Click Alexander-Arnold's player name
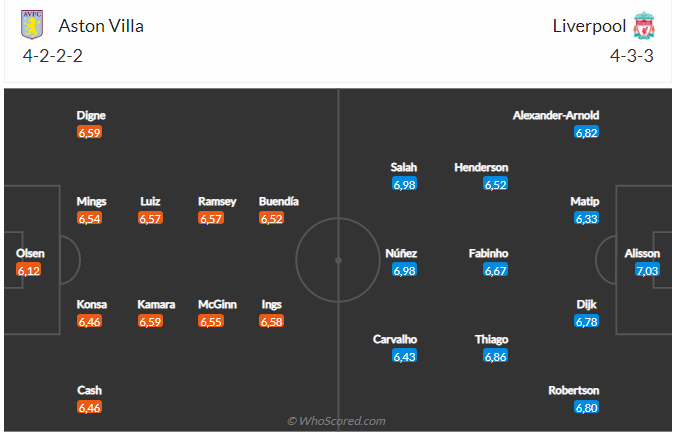The image size is (678, 432). pos(556,116)
